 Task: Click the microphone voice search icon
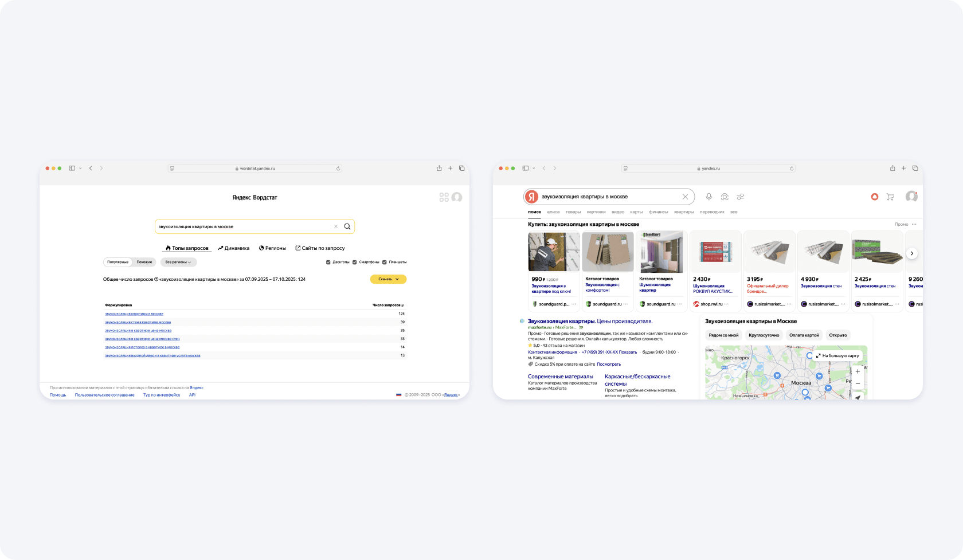click(709, 197)
